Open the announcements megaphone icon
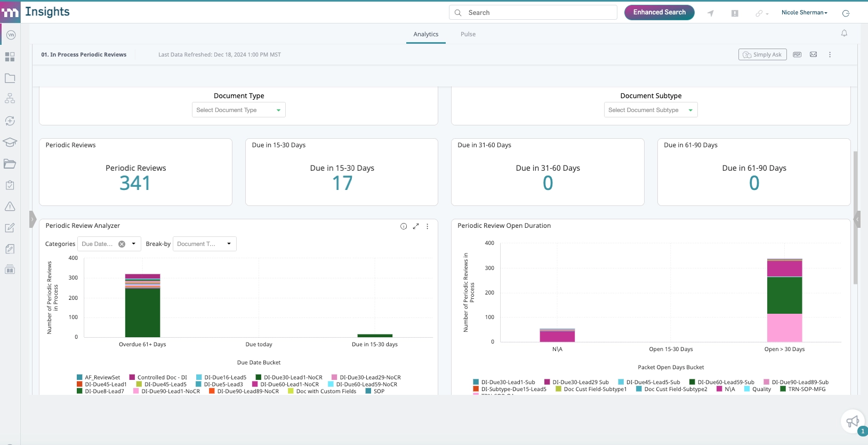Viewport: 868px width, 445px height. [853, 422]
